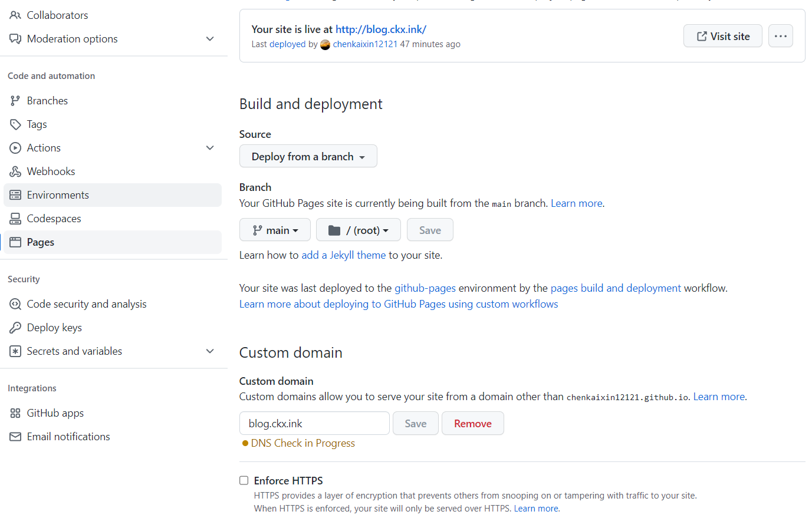The image size is (812, 518).
Task: Click the Email notifications envelope icon
Action: 15,437
